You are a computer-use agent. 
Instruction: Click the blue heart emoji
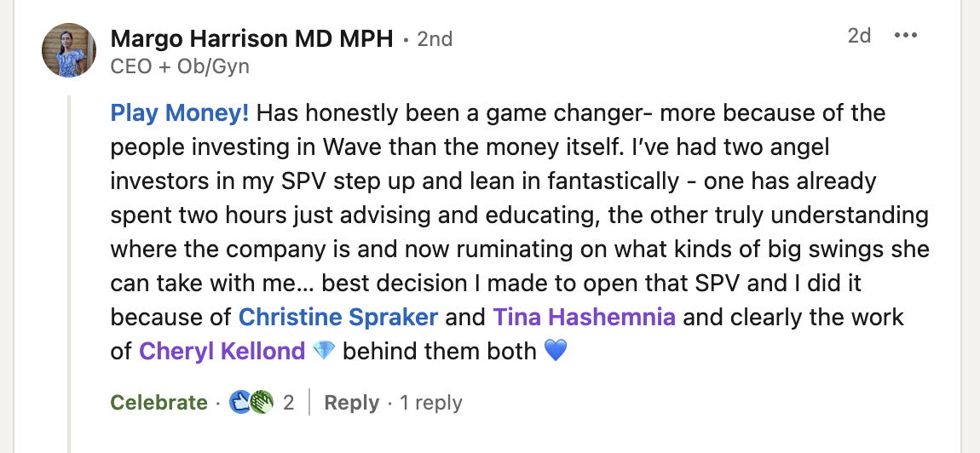coord(555,350)
